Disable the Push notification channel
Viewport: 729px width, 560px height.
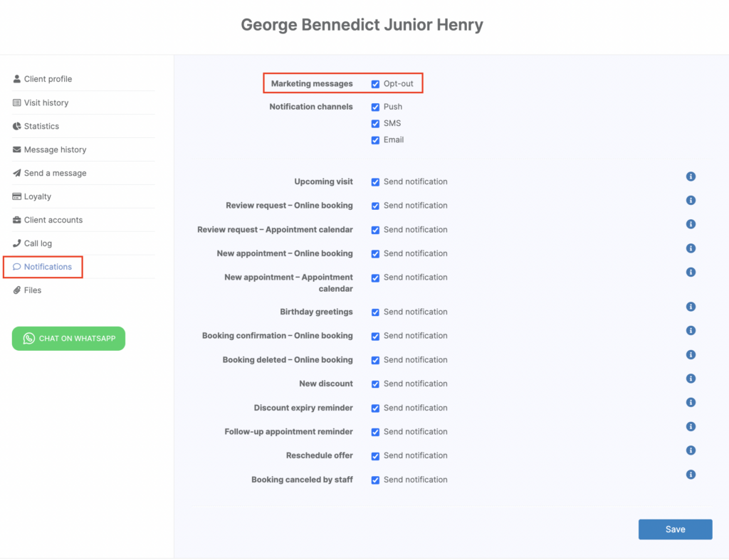click(x=375, y=107)
